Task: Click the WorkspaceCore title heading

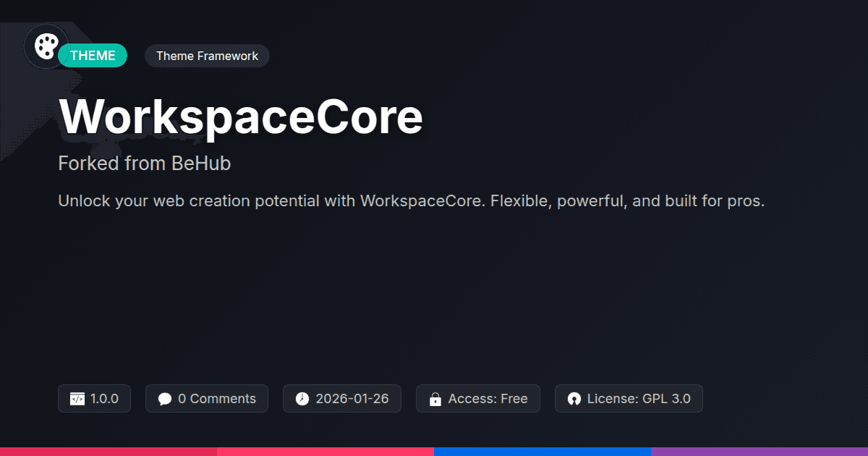Action: (240, 116)
